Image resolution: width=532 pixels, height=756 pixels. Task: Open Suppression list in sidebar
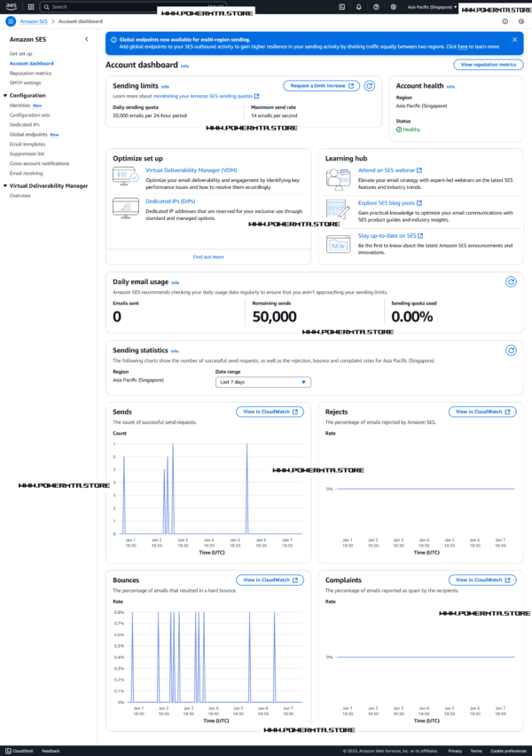(27, 154)
